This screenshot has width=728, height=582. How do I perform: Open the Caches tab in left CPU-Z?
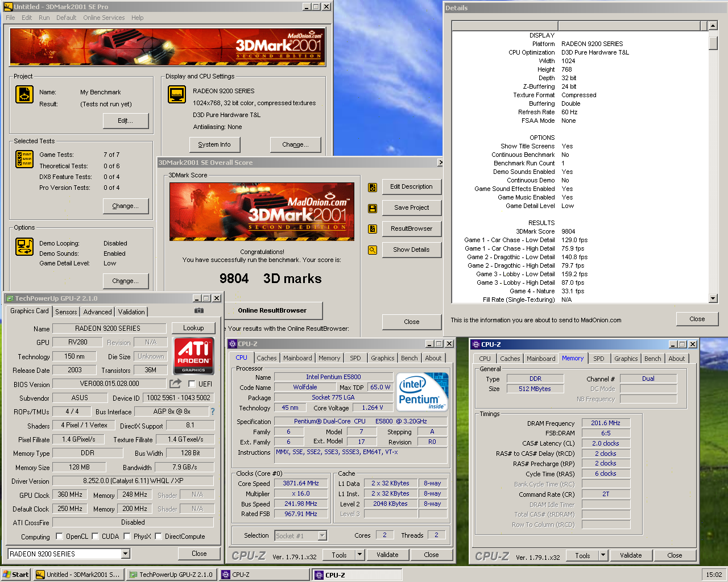(266, 358)
